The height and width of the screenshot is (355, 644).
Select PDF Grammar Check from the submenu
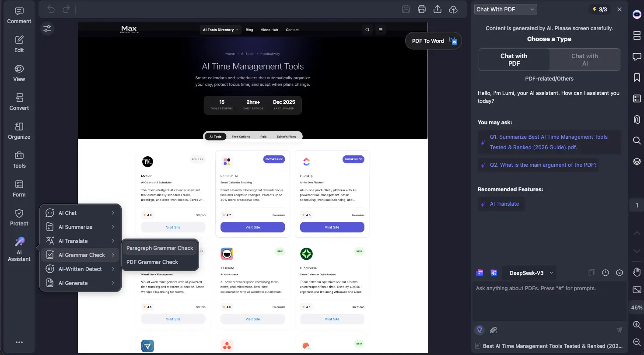(x=151, y=262)
